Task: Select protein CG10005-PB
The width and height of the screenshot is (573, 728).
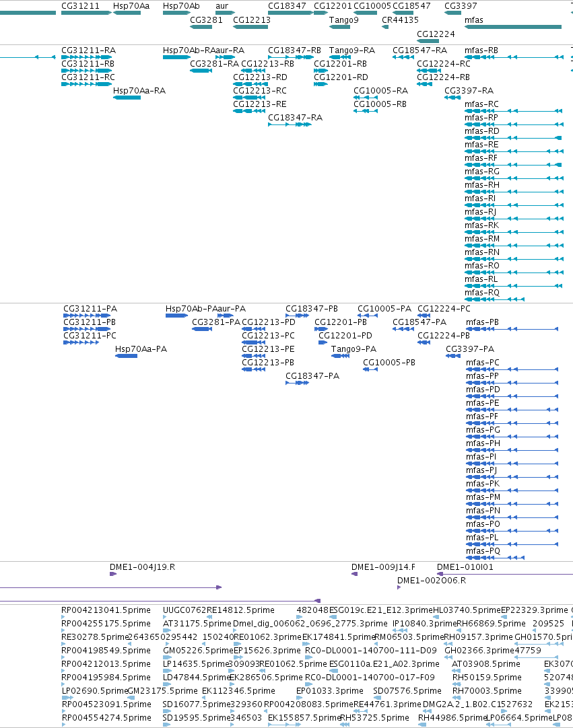Action: tap(389, 363)
